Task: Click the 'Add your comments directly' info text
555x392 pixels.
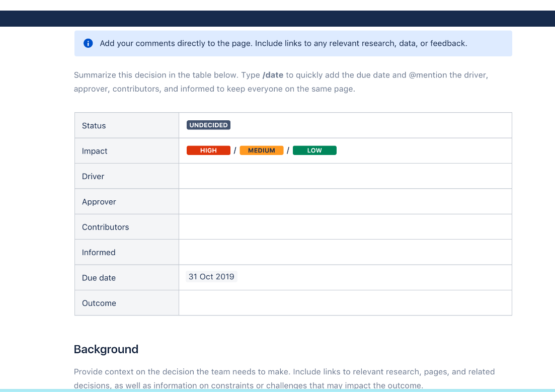Action: [x=283, y=43]
